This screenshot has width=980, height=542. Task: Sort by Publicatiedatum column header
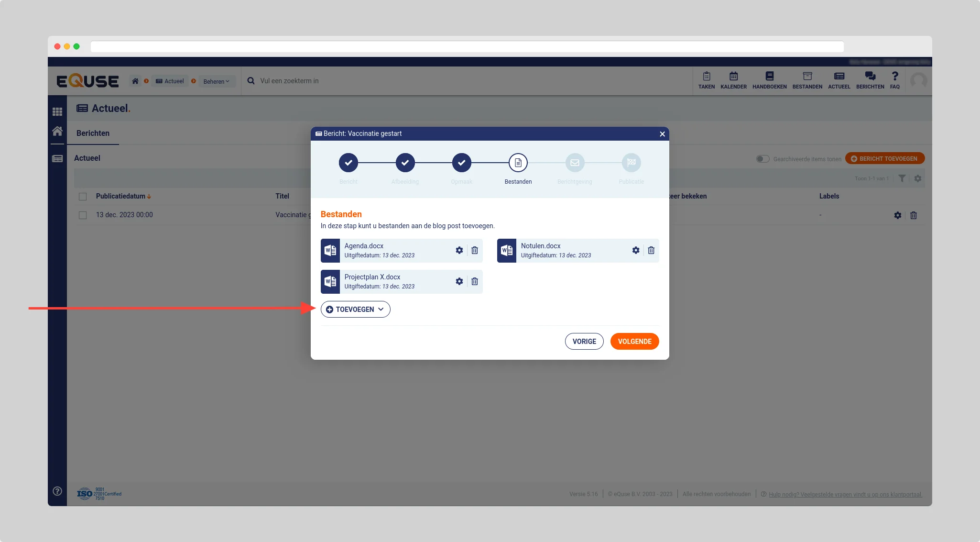[x=120, y=196]
